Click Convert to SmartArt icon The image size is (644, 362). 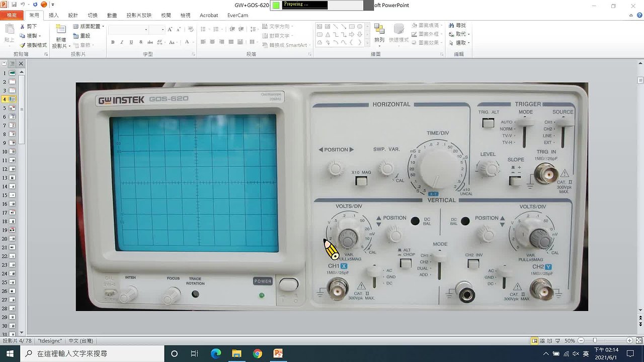[x=265, y=45]
